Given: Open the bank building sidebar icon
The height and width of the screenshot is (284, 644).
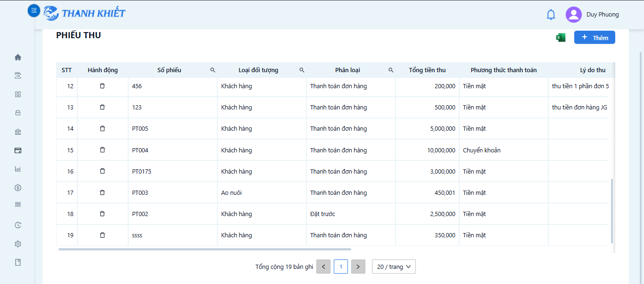Looking at the screenshot, I should coord(18,132).
